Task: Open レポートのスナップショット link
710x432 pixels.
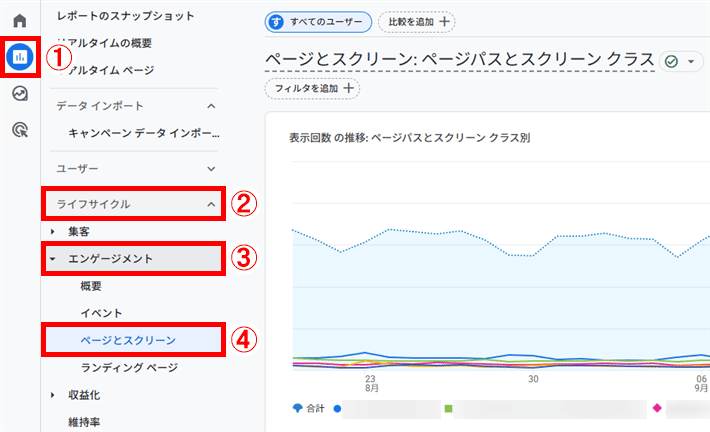Action: point(125,16)
